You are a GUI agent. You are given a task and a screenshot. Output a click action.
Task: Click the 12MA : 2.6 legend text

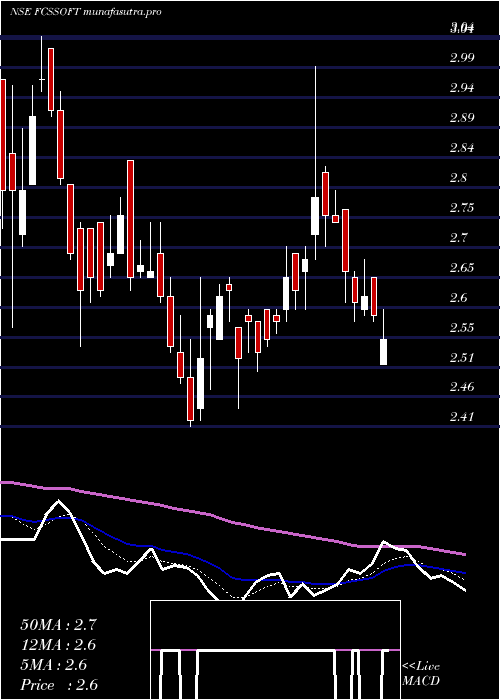58,645
